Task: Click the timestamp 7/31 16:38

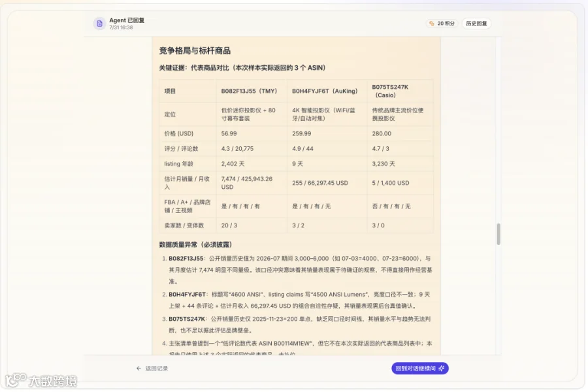Action: 121,27
